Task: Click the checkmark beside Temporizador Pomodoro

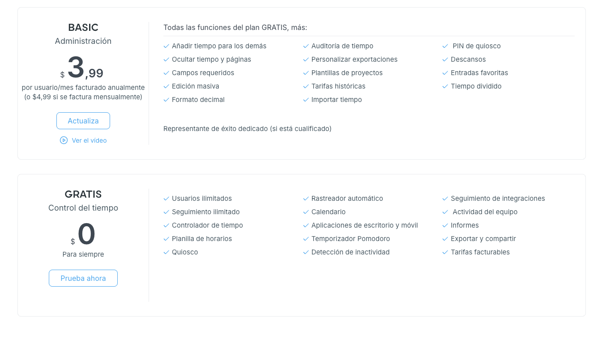Action: tap(306, 239)
